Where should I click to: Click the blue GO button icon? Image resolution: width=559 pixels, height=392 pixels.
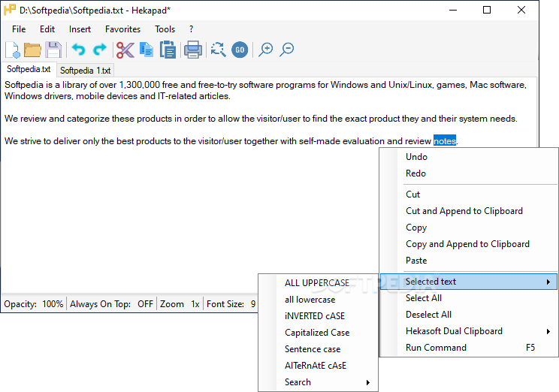coord(240,50)
